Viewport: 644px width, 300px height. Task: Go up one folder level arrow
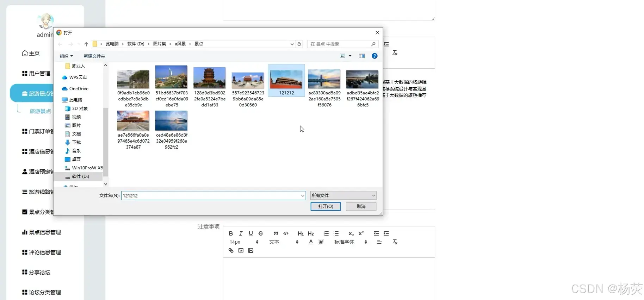pos(86,44)
